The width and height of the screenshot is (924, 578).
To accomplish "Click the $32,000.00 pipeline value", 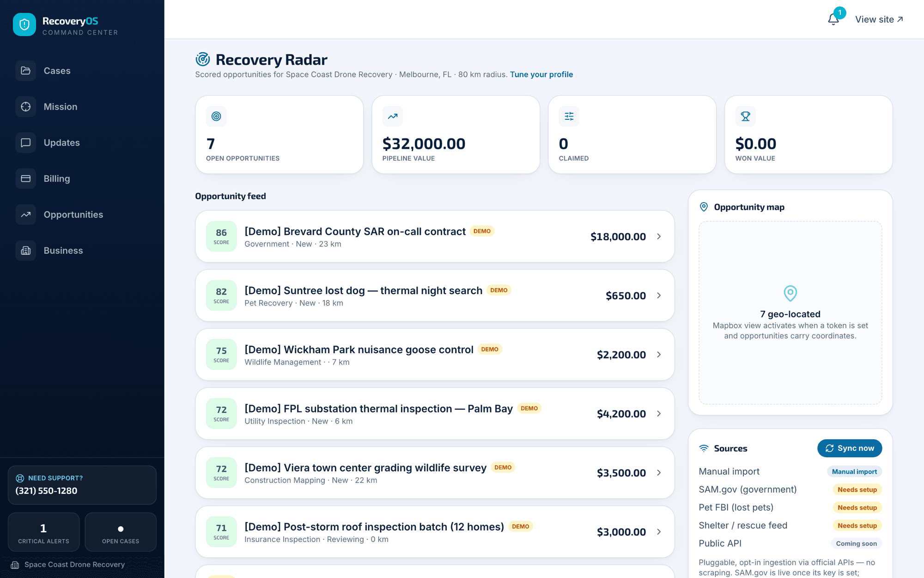I will coord(424,144).
